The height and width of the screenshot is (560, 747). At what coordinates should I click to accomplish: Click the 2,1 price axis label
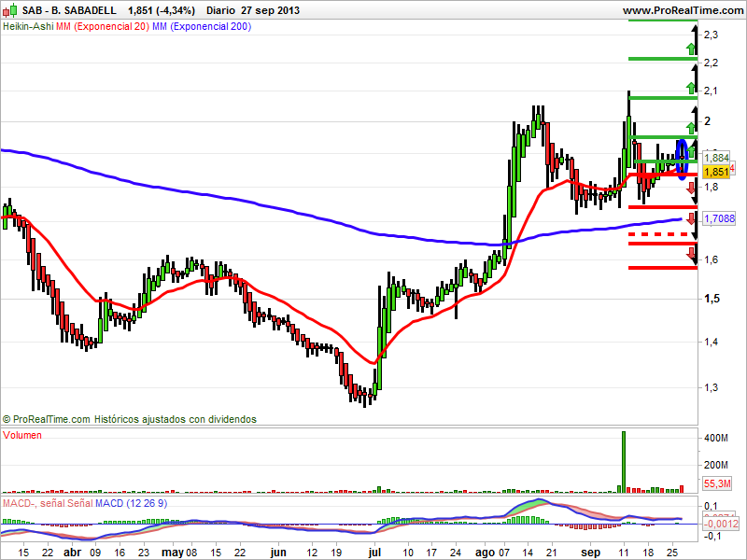coord(711,91)
